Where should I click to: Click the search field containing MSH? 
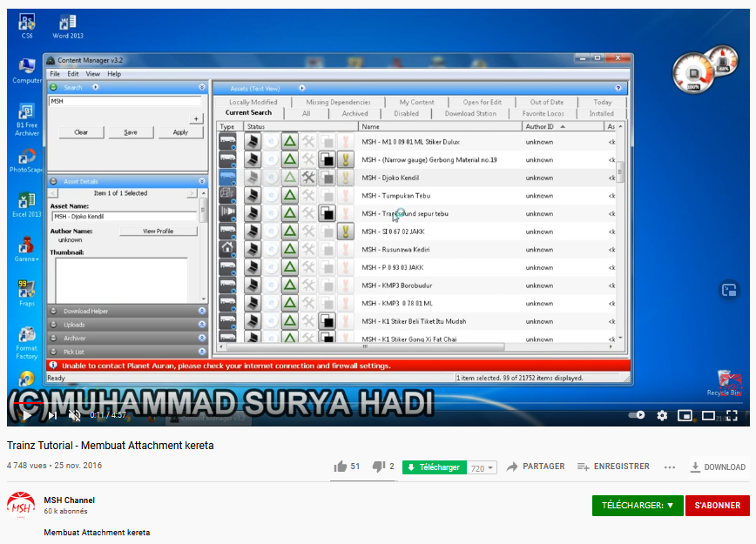click(125, 101)
